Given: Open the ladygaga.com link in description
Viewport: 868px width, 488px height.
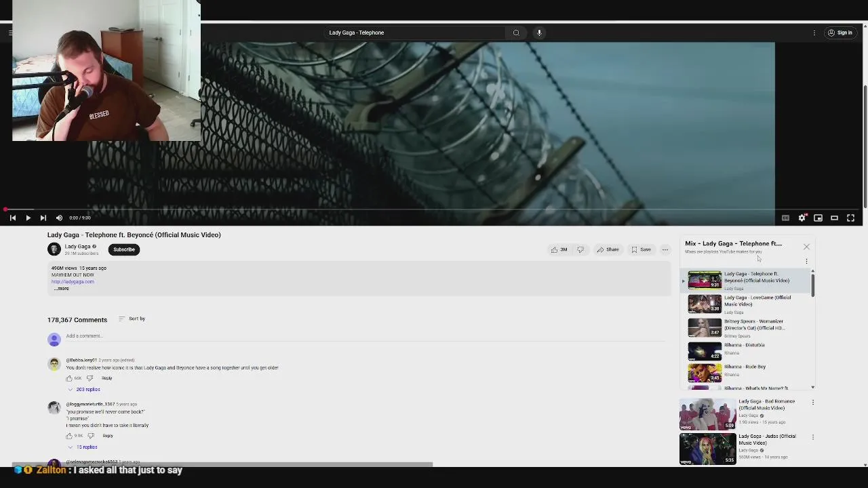Looking at the screenshot, I should (73, 282).
